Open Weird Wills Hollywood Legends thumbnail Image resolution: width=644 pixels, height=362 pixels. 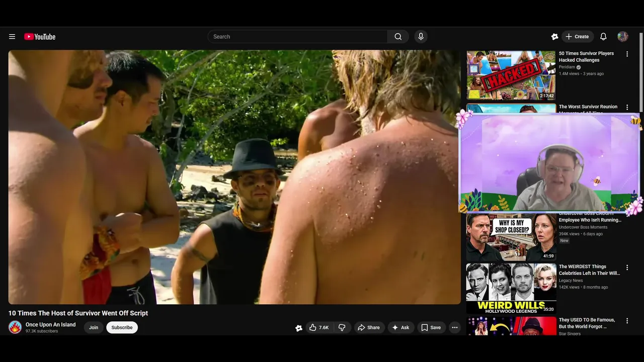(511, 289)
